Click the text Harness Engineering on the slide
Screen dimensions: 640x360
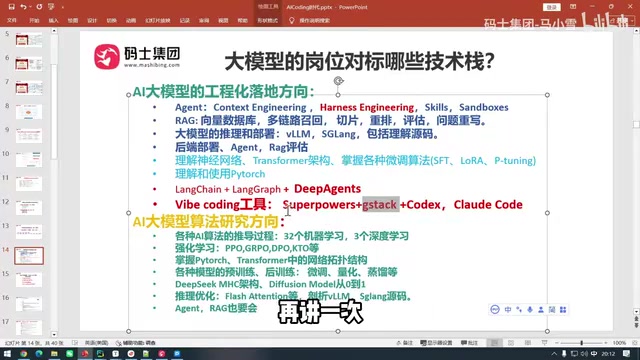[367, 107]
